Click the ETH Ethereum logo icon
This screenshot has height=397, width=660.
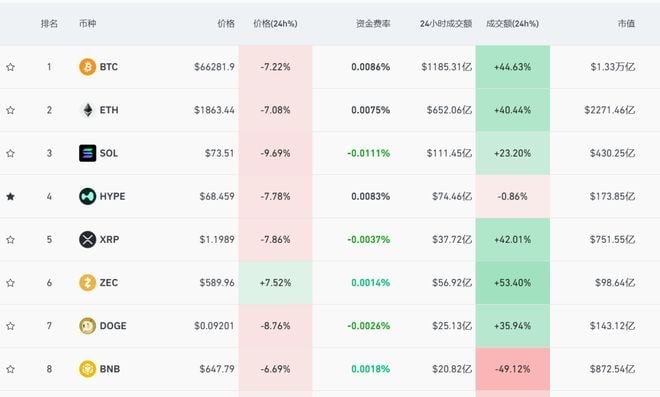click(88, 110)
